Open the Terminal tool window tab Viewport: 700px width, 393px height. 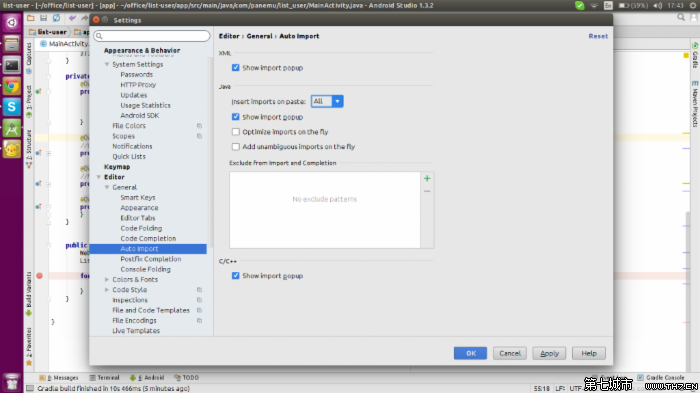click(104, 378)
